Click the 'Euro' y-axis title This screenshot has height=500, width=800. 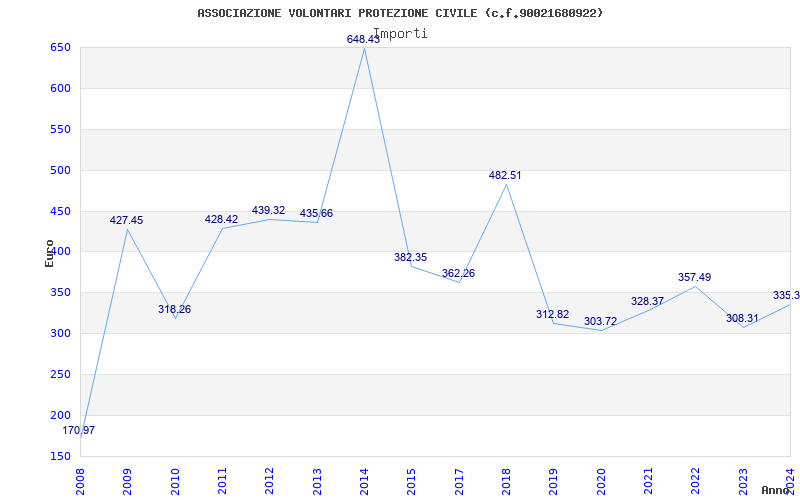coord(49,254)
